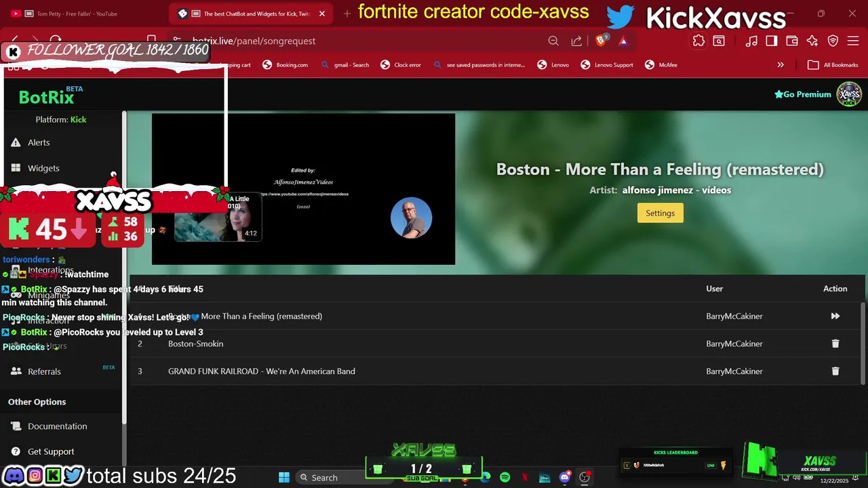The image size is (868, 488).
Task: Click the Get Support question icon
Action: 16,451
